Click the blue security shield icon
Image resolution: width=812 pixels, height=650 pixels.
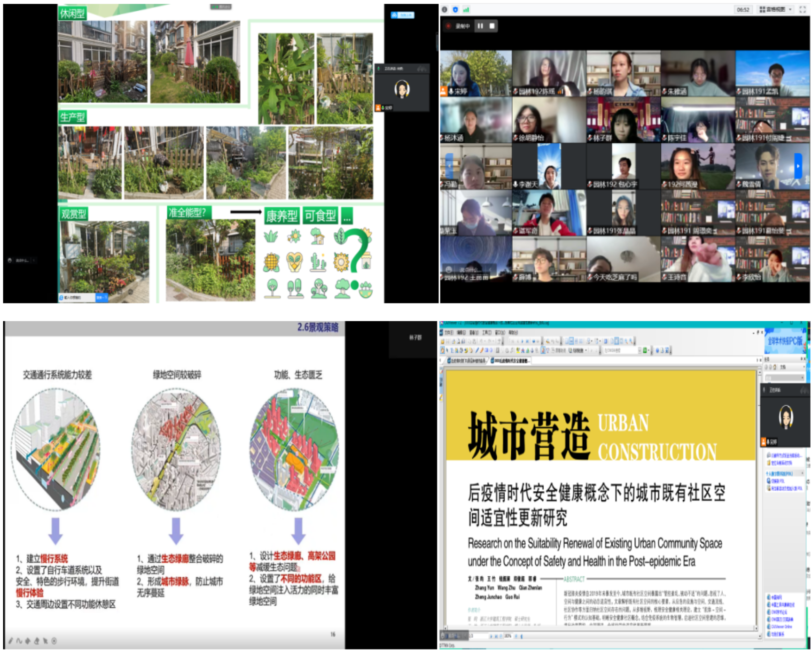tap(455, 9)
